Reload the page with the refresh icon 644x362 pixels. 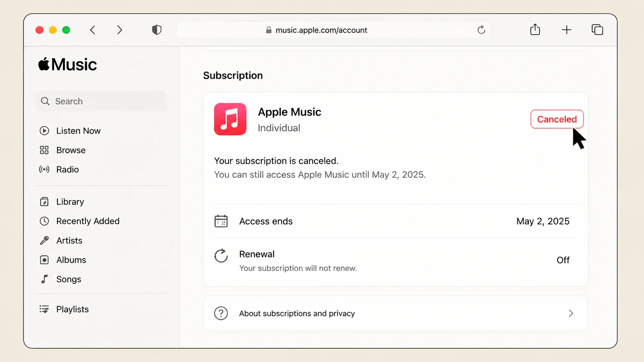point(481,30)
